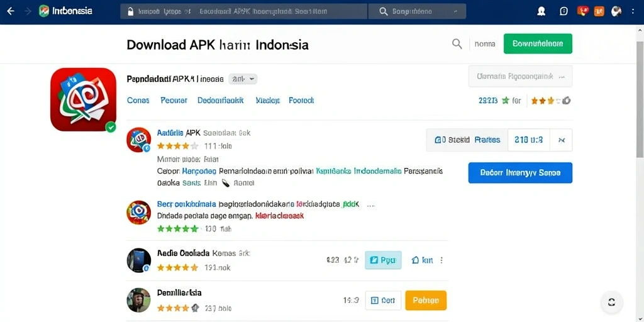Viewport: 644px width, 322px height.
Task: Click the browser back arrow
Action: point(11,11)
